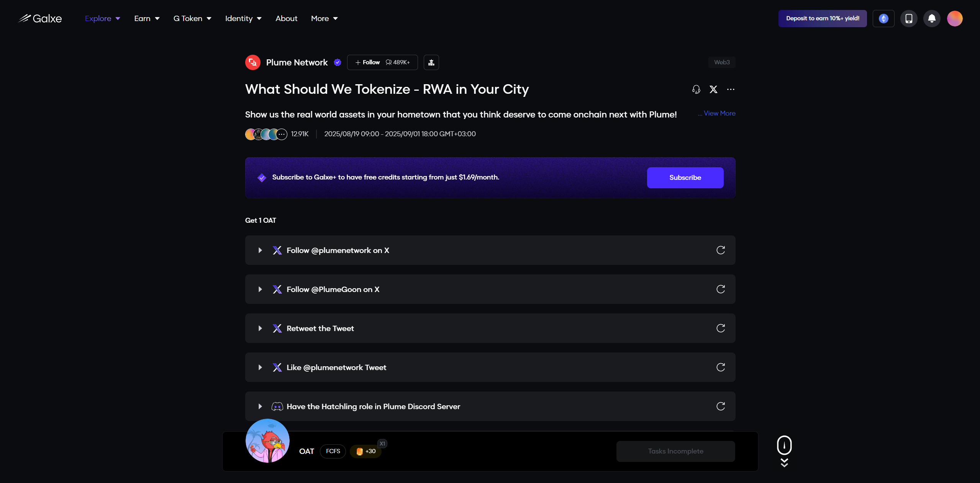Expand the Follow @PlumeGoon on X task
Image resolution: width=980 pixels, height=483 pixels.
tap(260, 289)
